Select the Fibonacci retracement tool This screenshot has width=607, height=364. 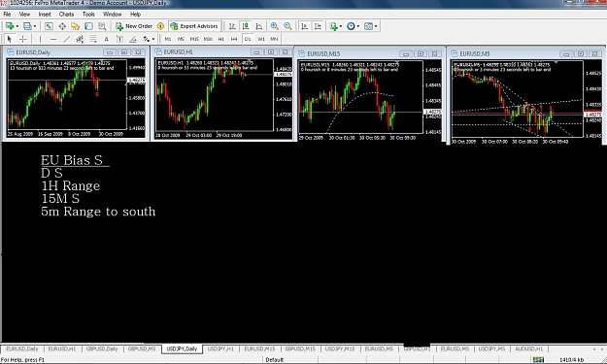coord(93,39)
